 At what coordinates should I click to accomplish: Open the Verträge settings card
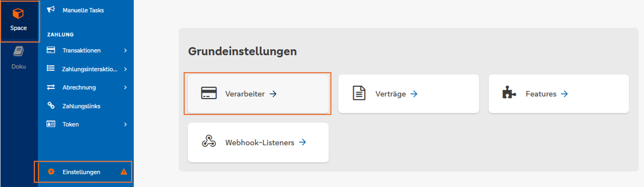[x=409, y=94]
